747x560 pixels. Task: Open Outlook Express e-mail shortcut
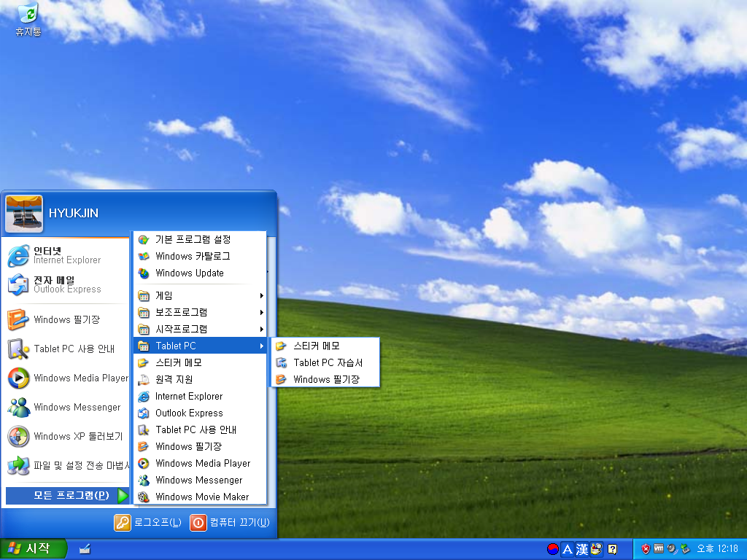pos(66,285)
